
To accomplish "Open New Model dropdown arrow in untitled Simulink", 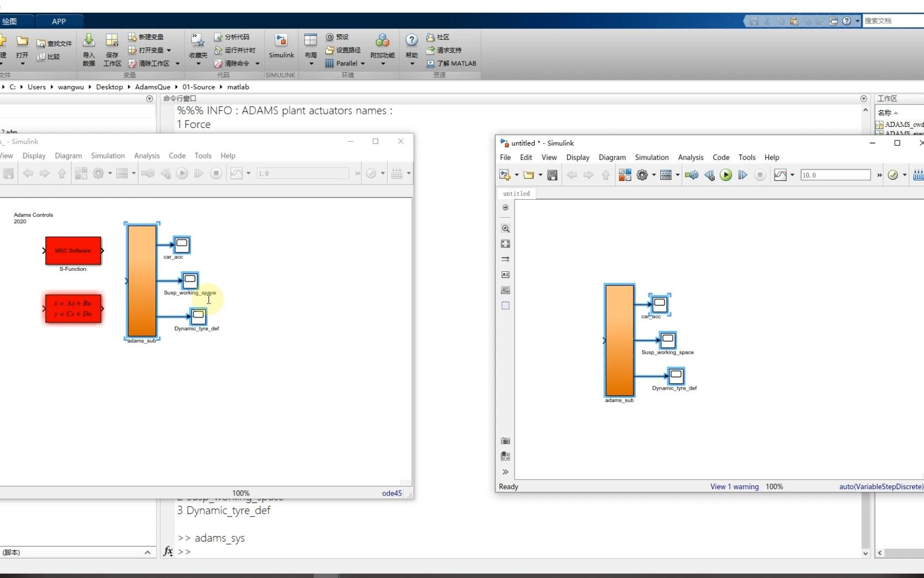I will tap(516, 175).
